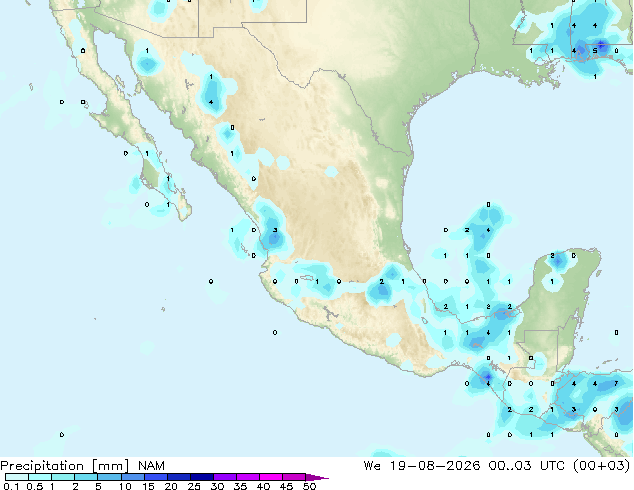The width and height of the screenshot is (634, 490).
Task: Select the lightest 0.1–0.5 mm legend swatch
Action: pyautogui.click(x=17, y=477)
